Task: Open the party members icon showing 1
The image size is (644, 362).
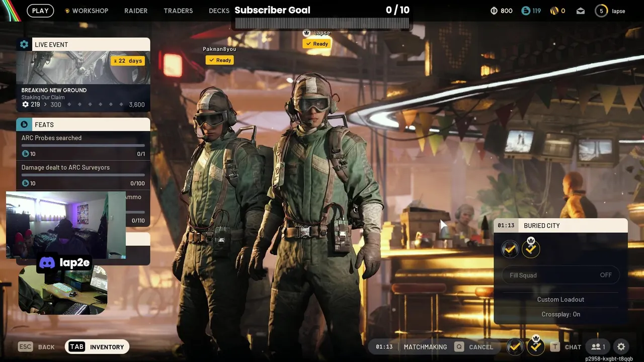Action: (x=598, y=347)
